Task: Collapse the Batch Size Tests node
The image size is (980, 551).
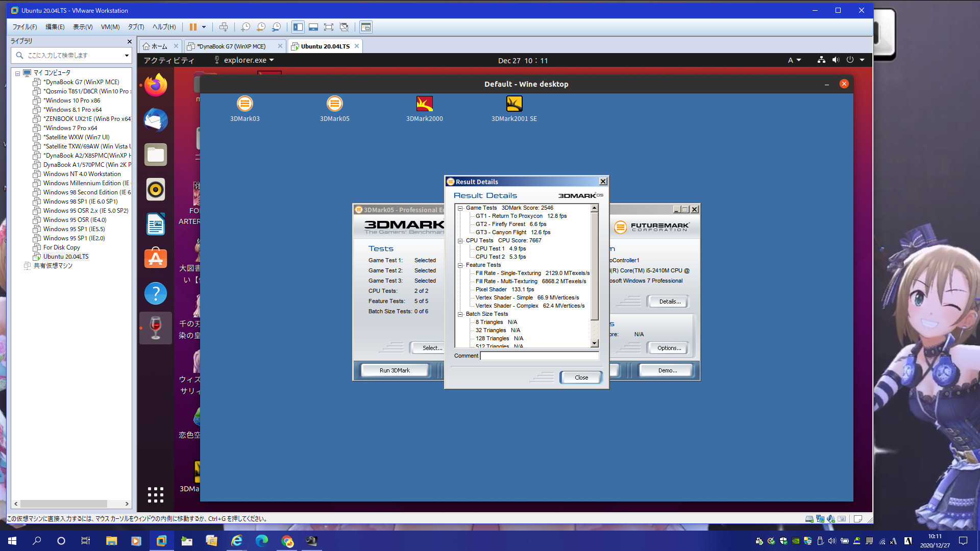Action: coord(460,314)
